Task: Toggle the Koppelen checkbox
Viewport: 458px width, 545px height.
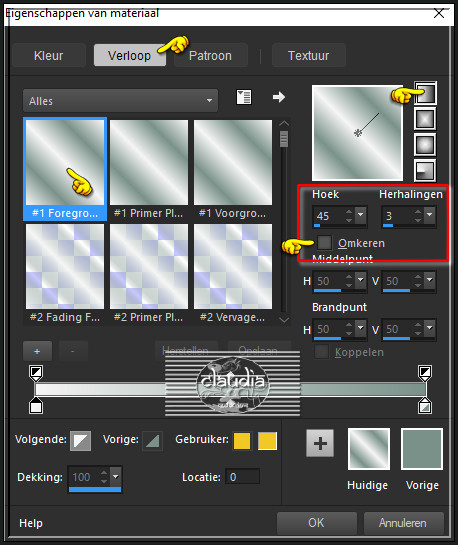Action: tap(321, 352)
